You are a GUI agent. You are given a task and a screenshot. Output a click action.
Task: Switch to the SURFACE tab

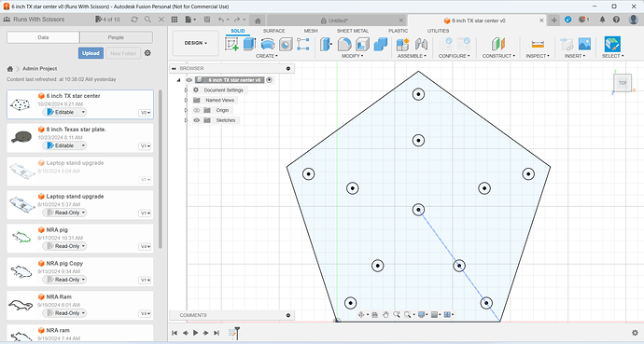(274, 31)
